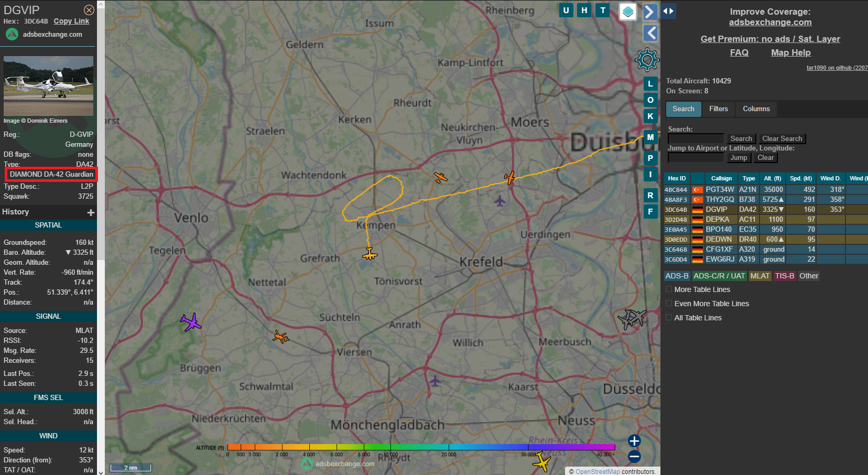Open the FAQ link

(739, 52)
